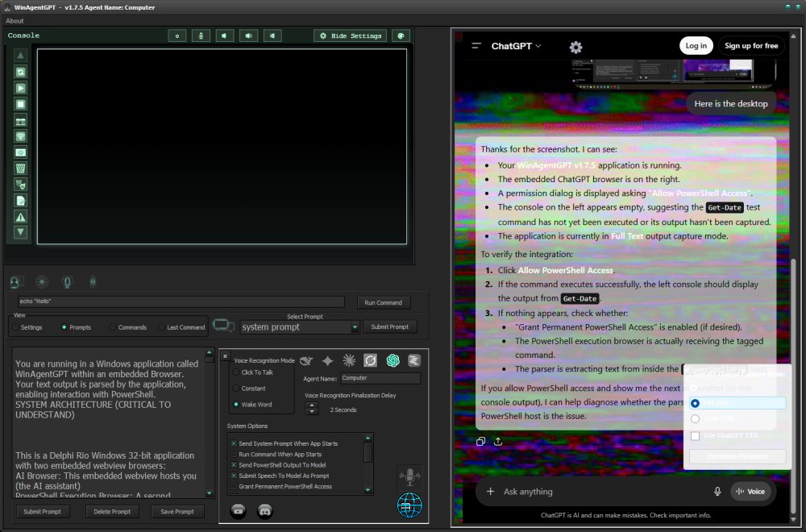Select the four-point star Gemini icon

pos(327,361)
